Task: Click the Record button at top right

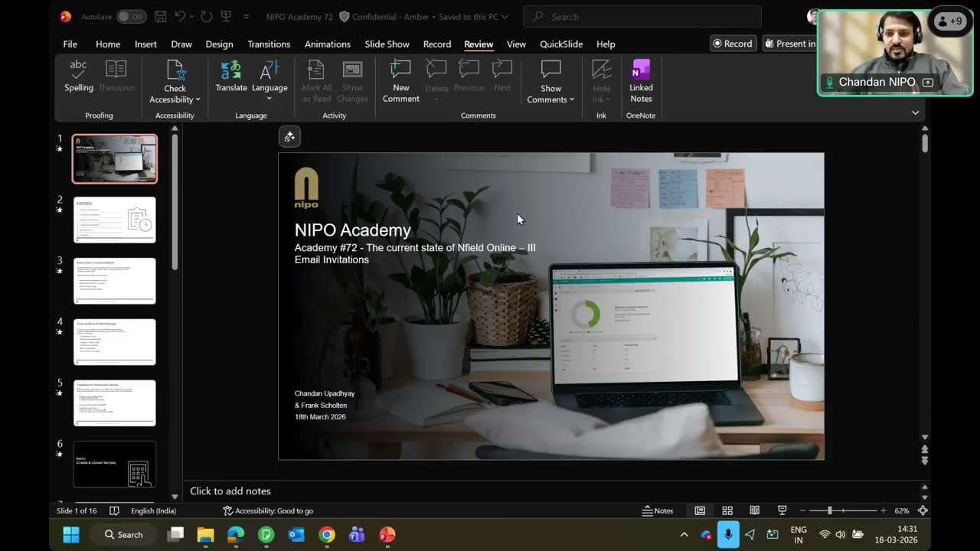Action: 733,44
